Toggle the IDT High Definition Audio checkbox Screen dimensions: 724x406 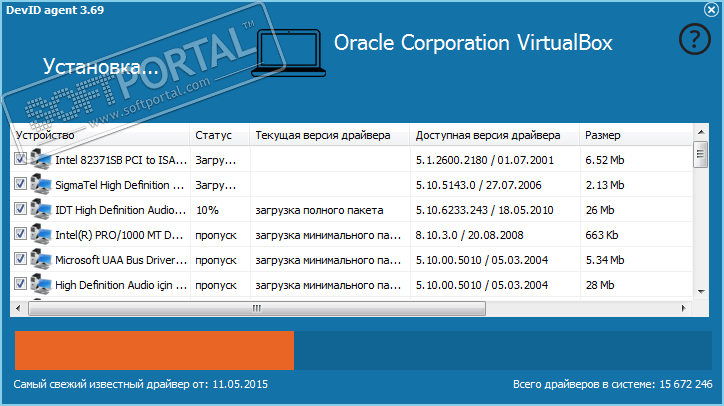(x=20, y=208)
